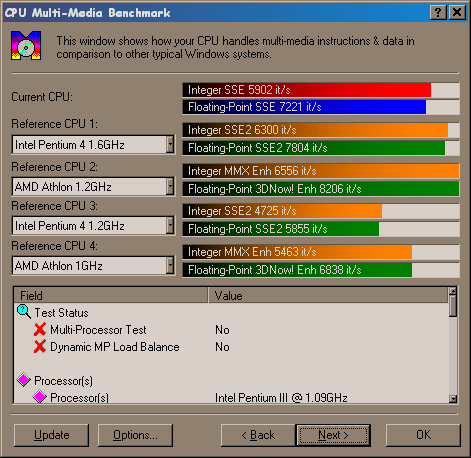
Task: Click the Integer MMX Enh 5463 it/s bar
Action: coord(321,252)
